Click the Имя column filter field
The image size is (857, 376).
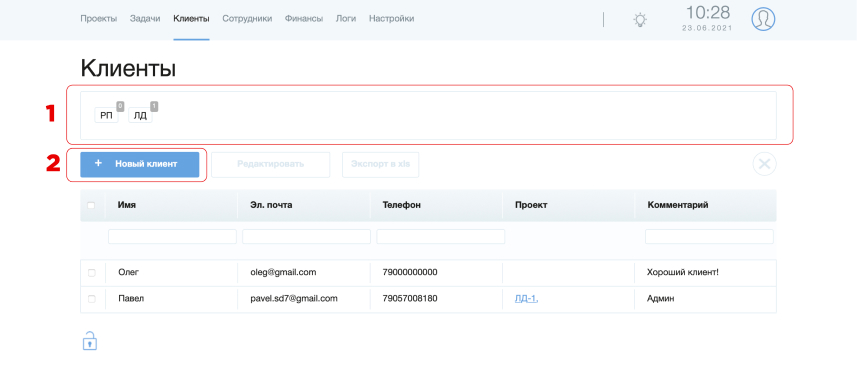tap(172, 236)
